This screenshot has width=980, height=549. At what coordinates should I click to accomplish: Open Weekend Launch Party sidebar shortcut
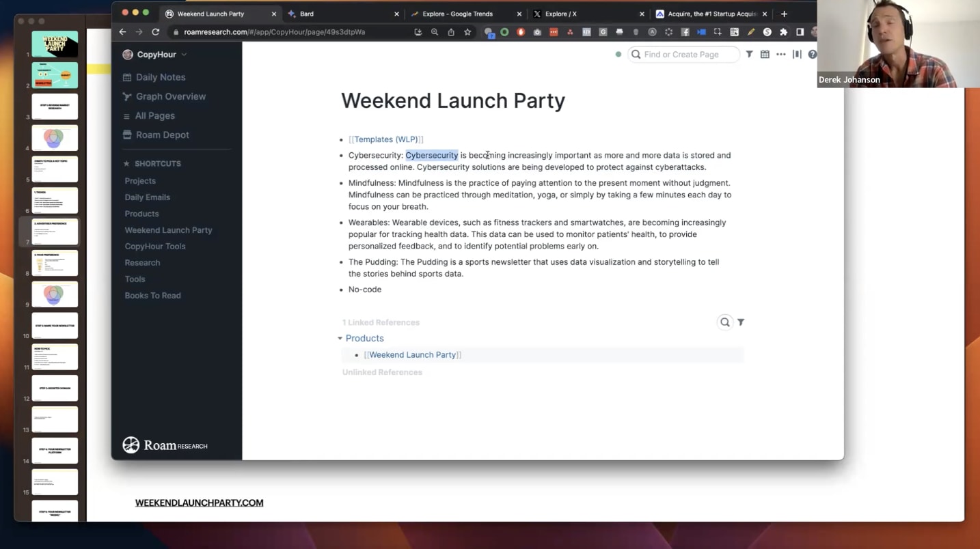168,230
